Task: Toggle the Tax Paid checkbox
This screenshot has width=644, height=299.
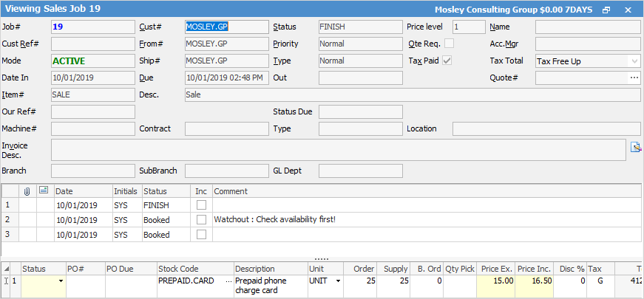Action: 447,61
